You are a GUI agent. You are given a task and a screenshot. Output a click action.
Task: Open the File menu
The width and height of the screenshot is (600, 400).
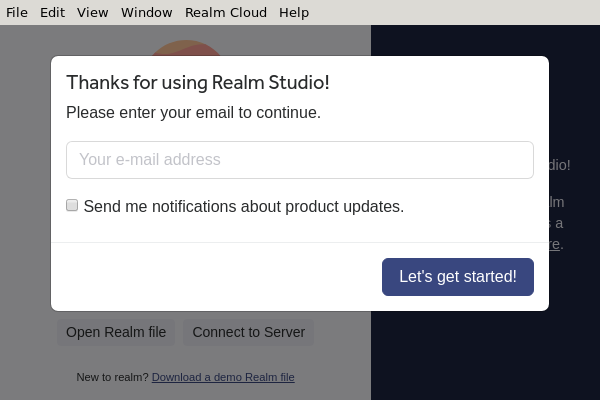(17, 13)
